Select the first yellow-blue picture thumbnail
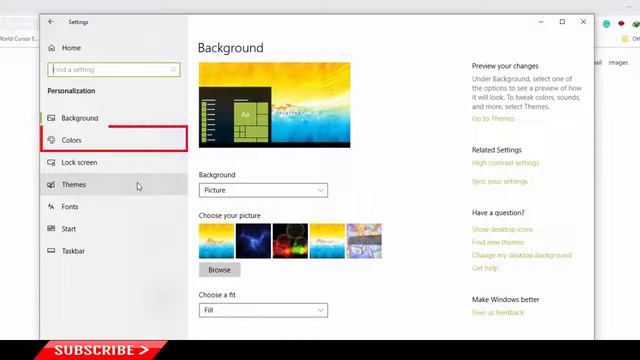640x360 pixels. (x=216, y=241)
